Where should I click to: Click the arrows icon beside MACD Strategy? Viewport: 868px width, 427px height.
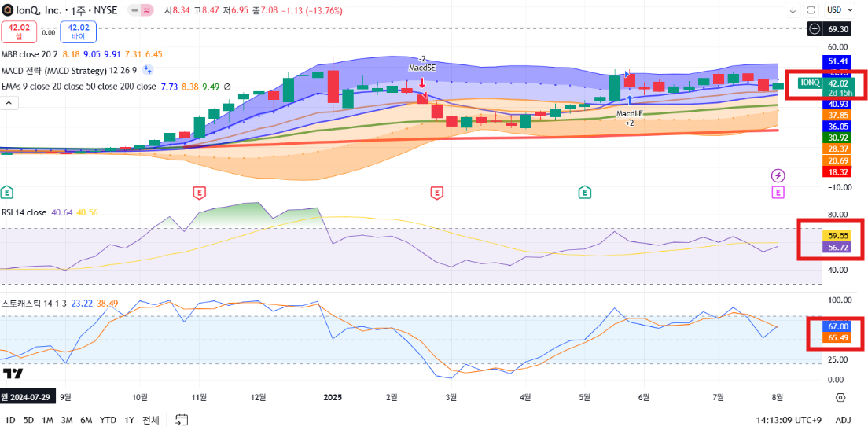pos(148,70)
